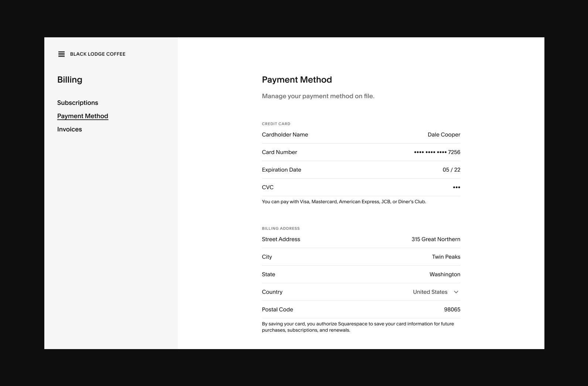Viewport: 588px width, 386px height.
Task: Click the chevron beside United States
Action: 456,292
